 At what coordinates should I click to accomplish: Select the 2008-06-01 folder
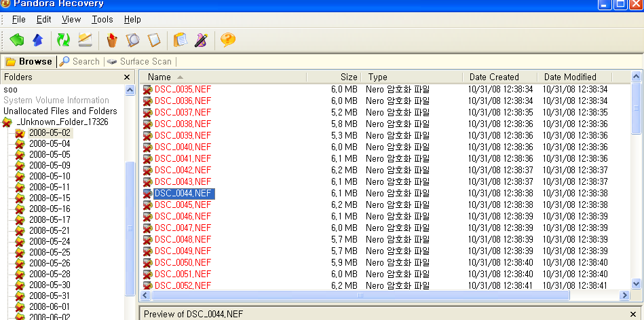click(x=50, y=307)
